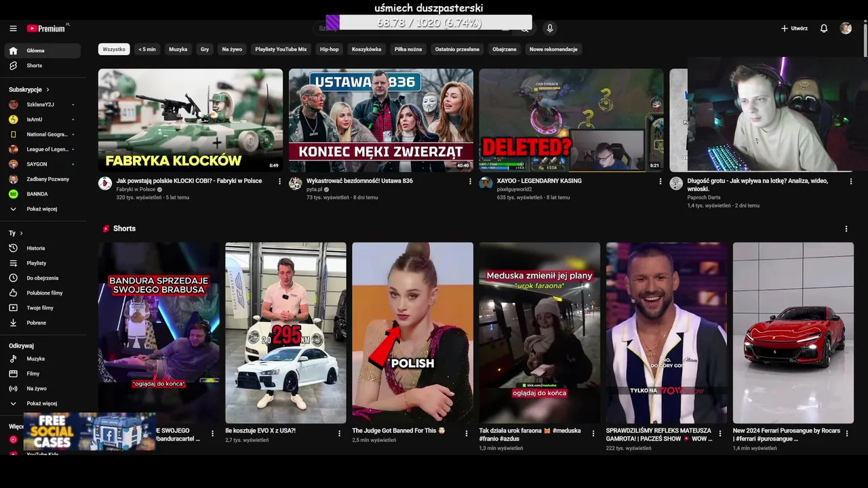Open options for KLOCKI COBI video
This screenshot has width=868, height=488.
279,181
